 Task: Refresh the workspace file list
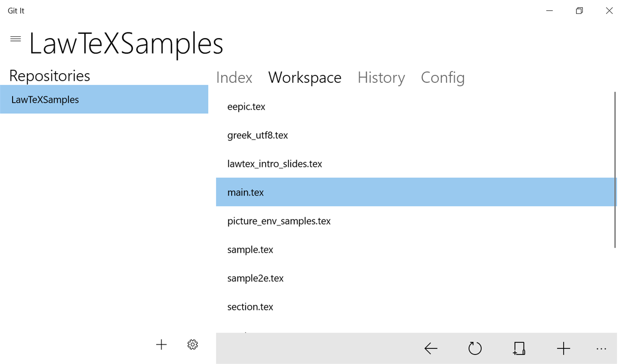tap(475, 348)
